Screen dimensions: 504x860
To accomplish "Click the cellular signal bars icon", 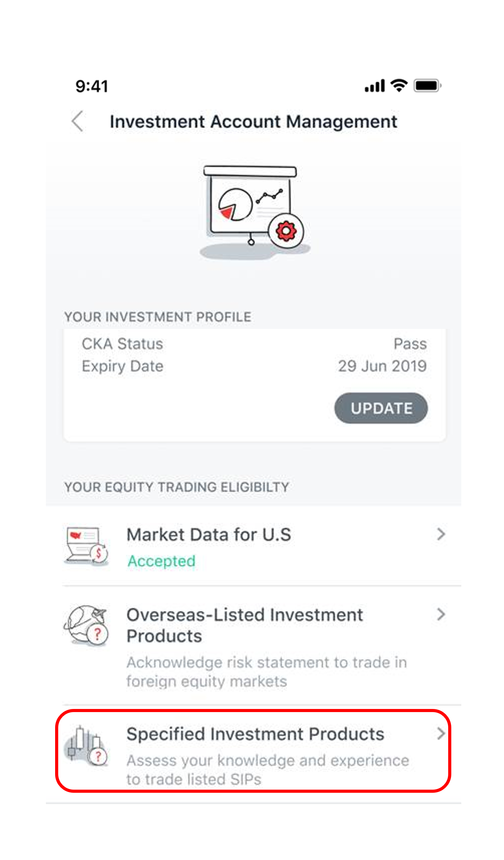I will pos(374,86).
